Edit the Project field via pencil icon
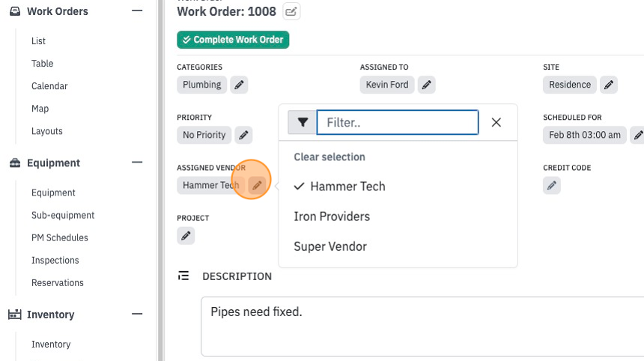This screenshot has height=361, width=644. (x=186, y=236)
